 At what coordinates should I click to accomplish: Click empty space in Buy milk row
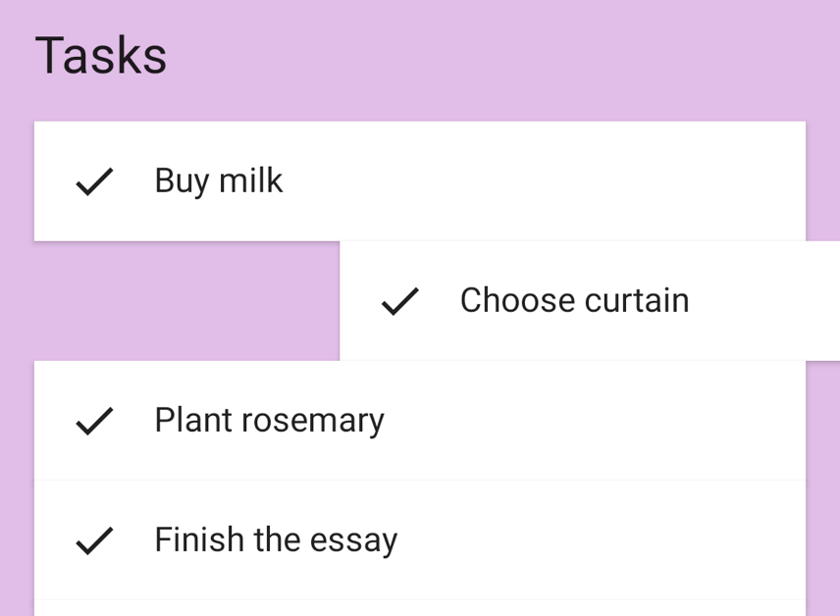click(550, 181)
